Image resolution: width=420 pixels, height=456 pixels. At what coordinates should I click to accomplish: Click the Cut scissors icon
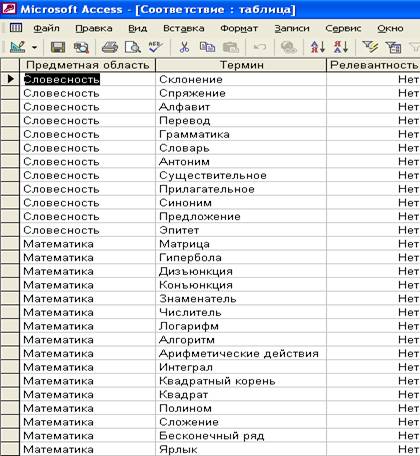(x=184, y=47)
